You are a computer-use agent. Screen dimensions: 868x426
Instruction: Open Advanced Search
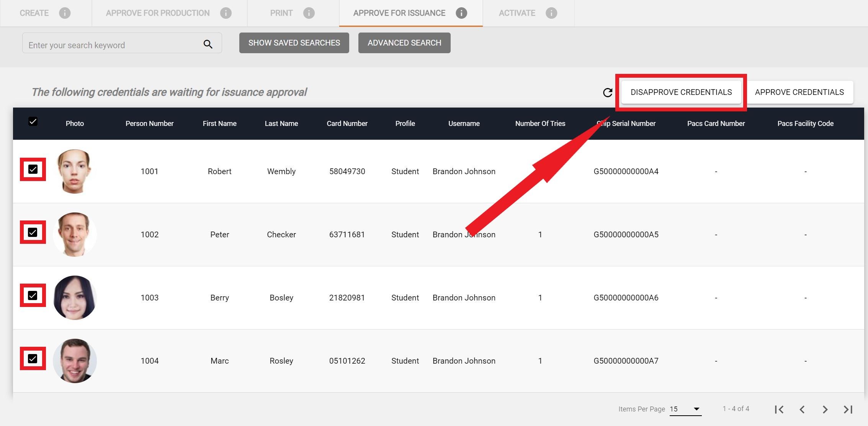click(x=404, y=43)
